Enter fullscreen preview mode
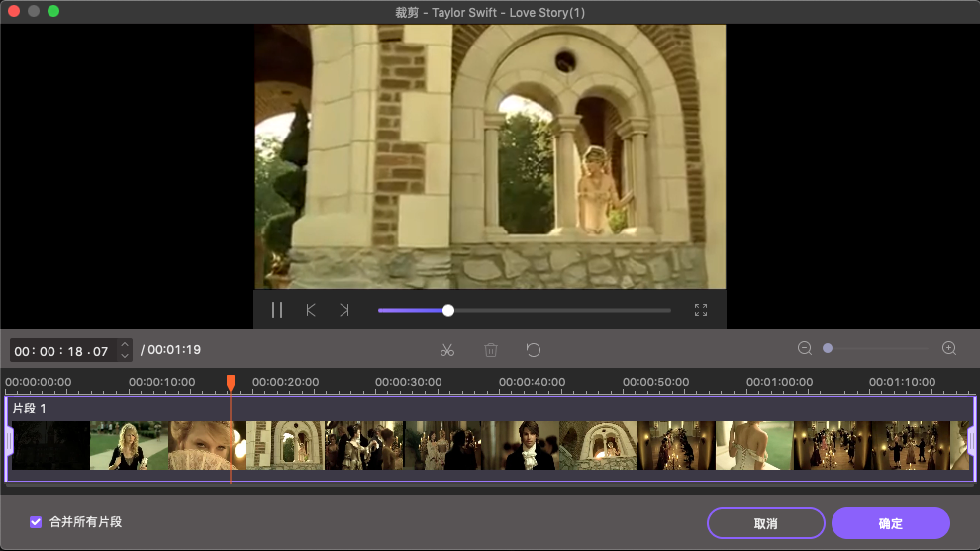The image size is (980, 551). pyautogui.click(x=701, y=310)
